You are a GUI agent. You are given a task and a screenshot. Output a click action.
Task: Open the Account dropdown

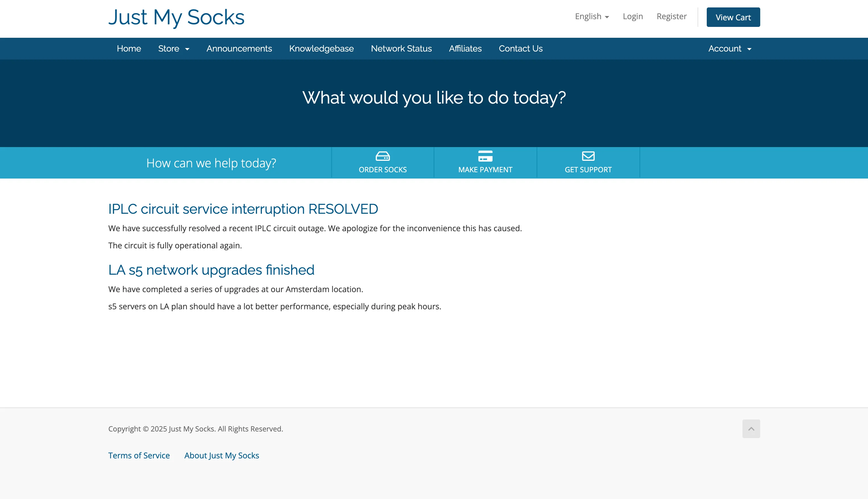pyautogui.click(x=729, y=48)
